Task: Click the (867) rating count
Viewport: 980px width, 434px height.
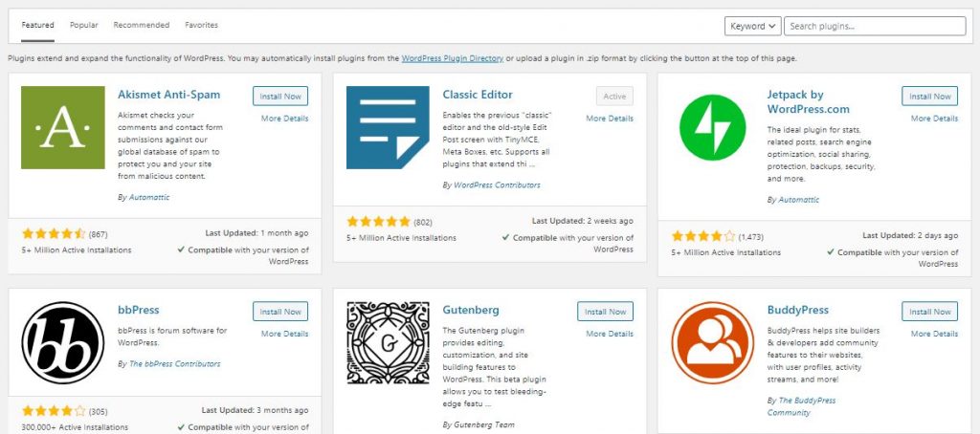Action: (99, 235)
